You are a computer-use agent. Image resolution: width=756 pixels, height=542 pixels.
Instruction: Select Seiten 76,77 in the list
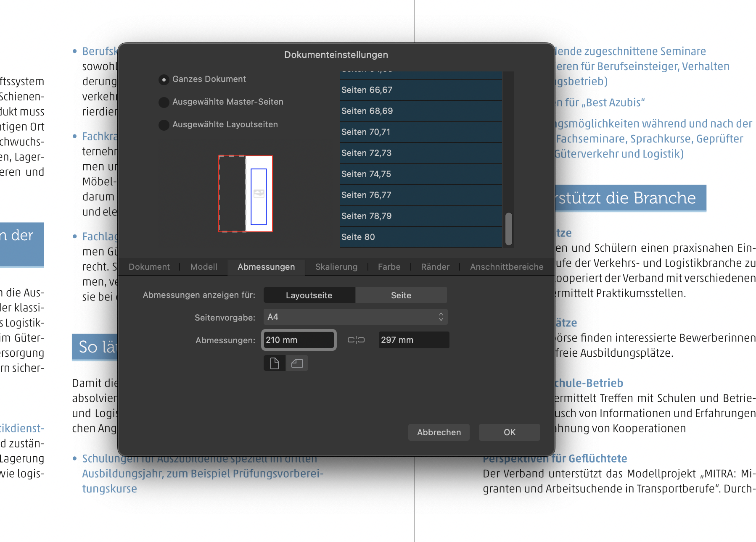[x=421, y=195]
